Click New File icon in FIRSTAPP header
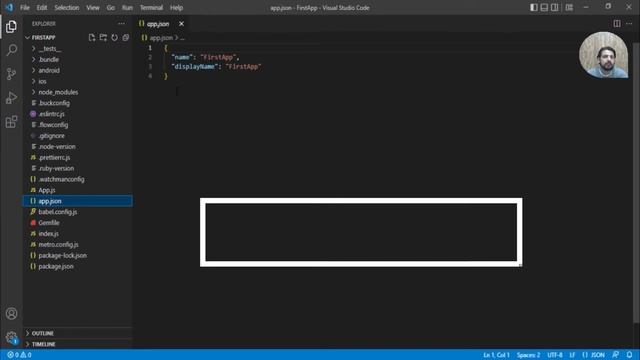Viewport: 640px width, 360px height. 92,38
